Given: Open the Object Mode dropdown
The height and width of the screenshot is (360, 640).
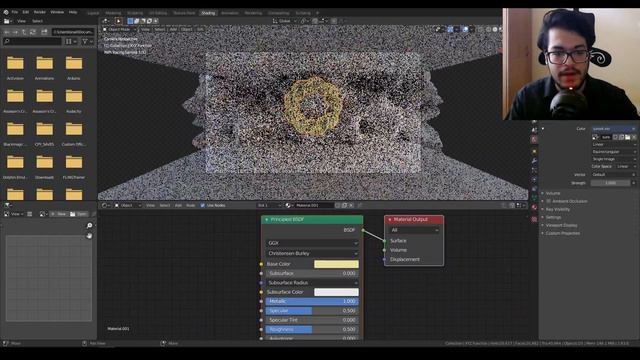Looking at the screenshot, I should (x=119, y=29).
